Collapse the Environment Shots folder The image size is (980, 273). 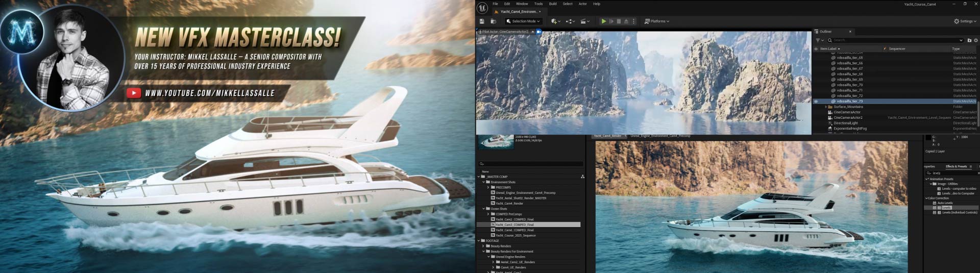click(483, 182)
